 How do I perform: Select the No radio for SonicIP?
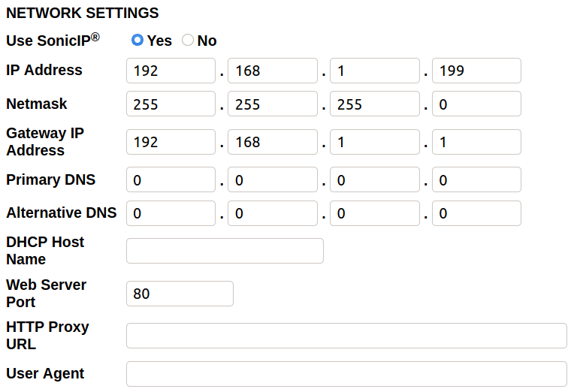point(188,40)
